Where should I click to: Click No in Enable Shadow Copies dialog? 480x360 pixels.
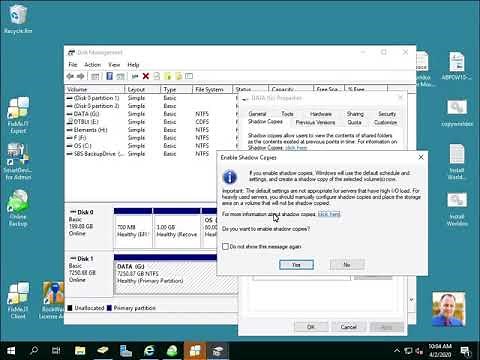(x=347, y=265)
